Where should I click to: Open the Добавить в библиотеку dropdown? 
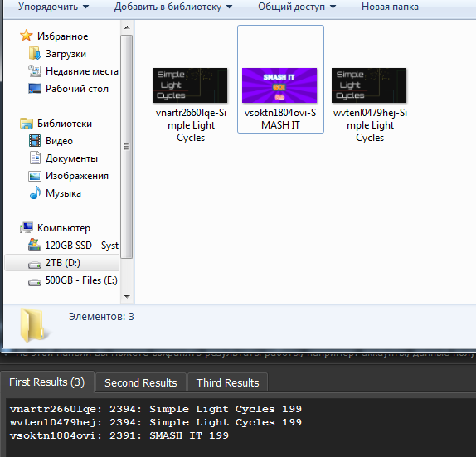pyautogui.click(x=173, y=7)
